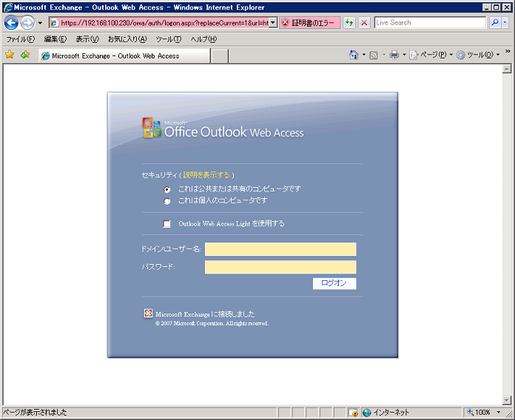Click the Internet Explorer title bar icon
Image resolution: width=515 pixels, height=420 pixels.
pos(8,7)
